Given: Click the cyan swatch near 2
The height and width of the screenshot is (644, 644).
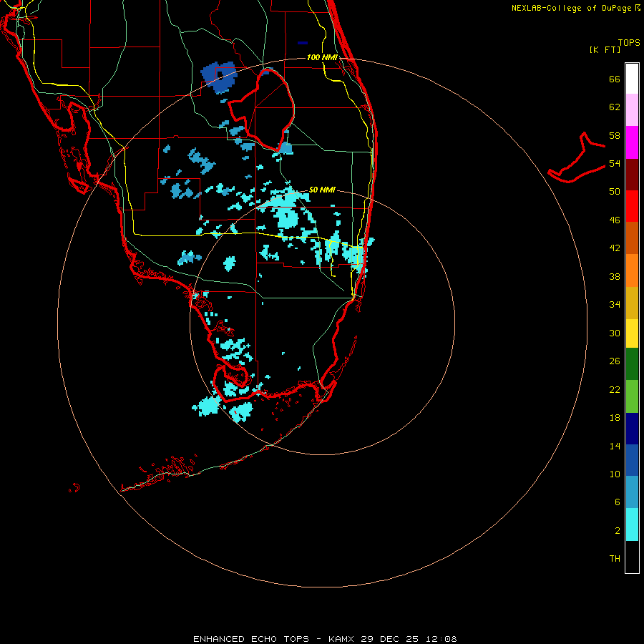Looking at the screenshot, I should click(632, 525).
